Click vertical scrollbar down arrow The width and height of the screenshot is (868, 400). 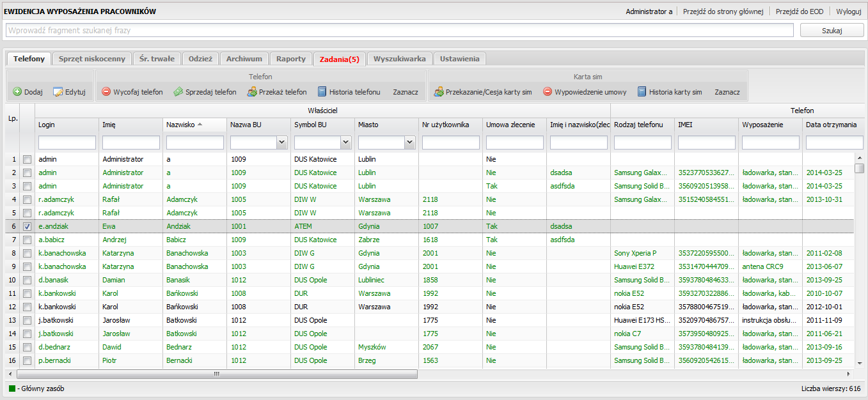[x=860, y=365]
